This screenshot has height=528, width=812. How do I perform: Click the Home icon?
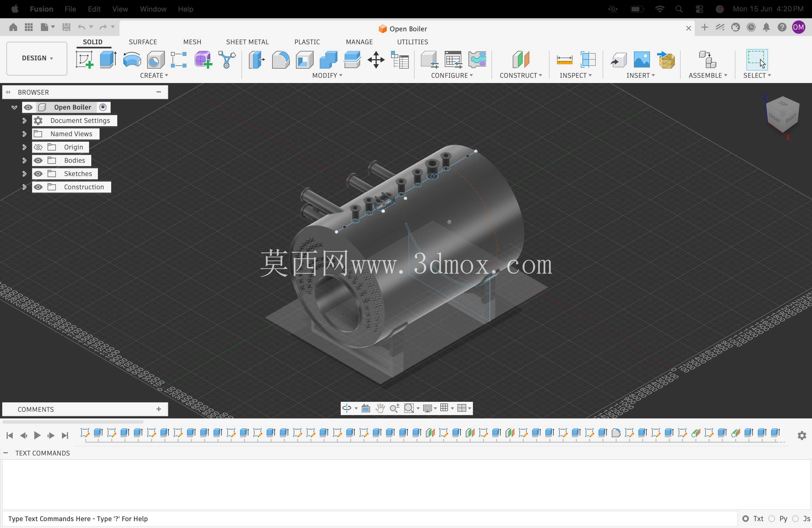coord(13,27)
